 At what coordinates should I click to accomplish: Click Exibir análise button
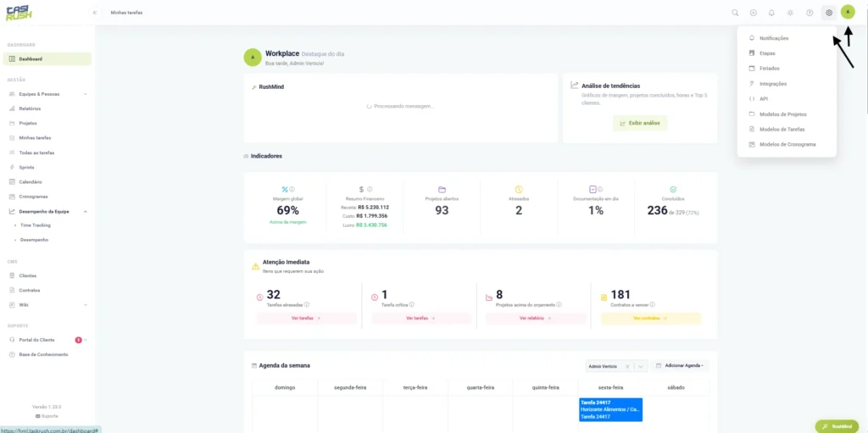[640, 123]
